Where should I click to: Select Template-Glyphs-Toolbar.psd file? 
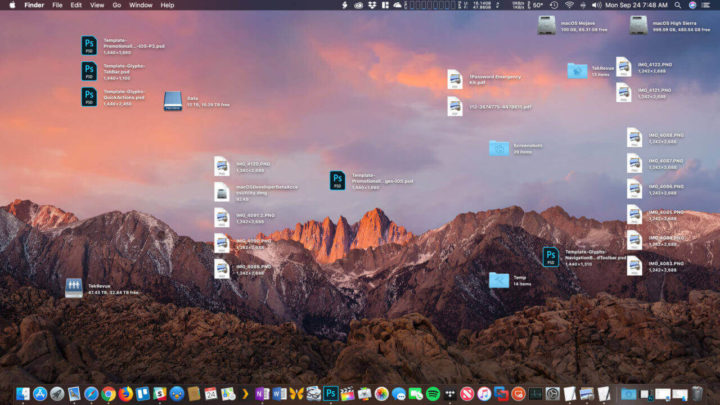coord(89,71)
